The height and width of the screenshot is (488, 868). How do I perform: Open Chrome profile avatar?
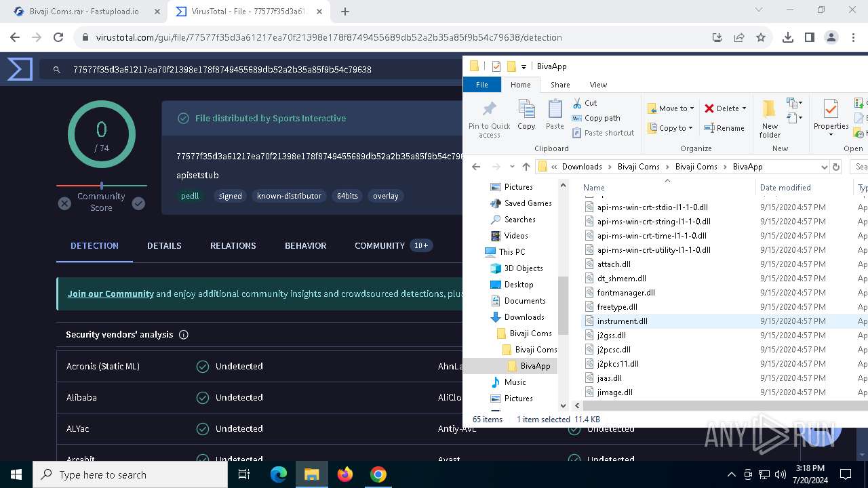click(x=831, y=37)
